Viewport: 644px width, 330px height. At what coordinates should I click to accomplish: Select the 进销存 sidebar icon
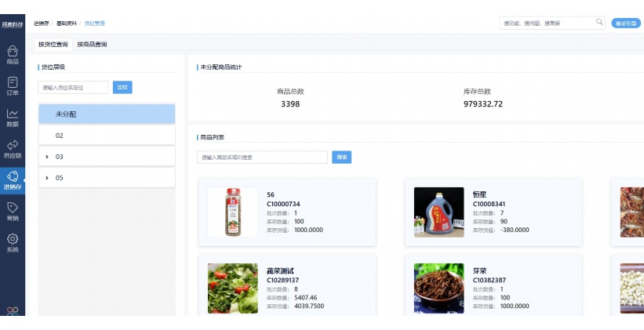[13, 180]
